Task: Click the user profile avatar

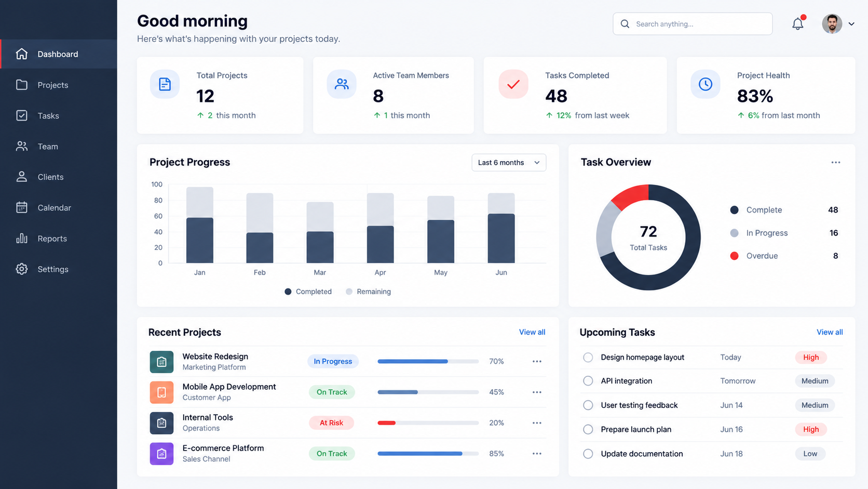Action: pos(832,24)
